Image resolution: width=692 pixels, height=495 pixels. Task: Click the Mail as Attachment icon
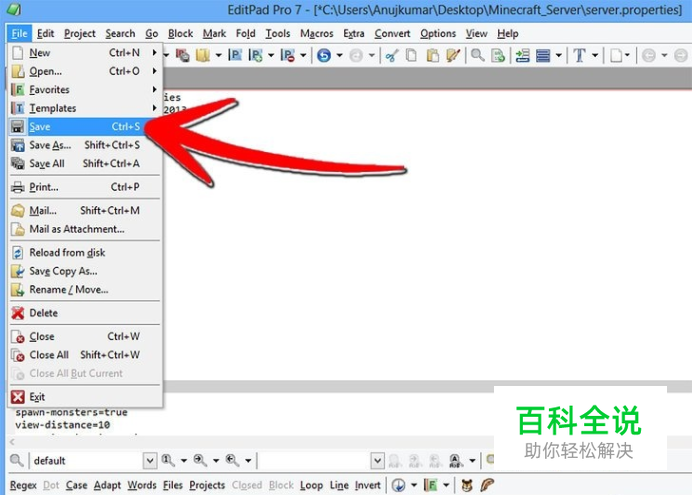(18, 229)
